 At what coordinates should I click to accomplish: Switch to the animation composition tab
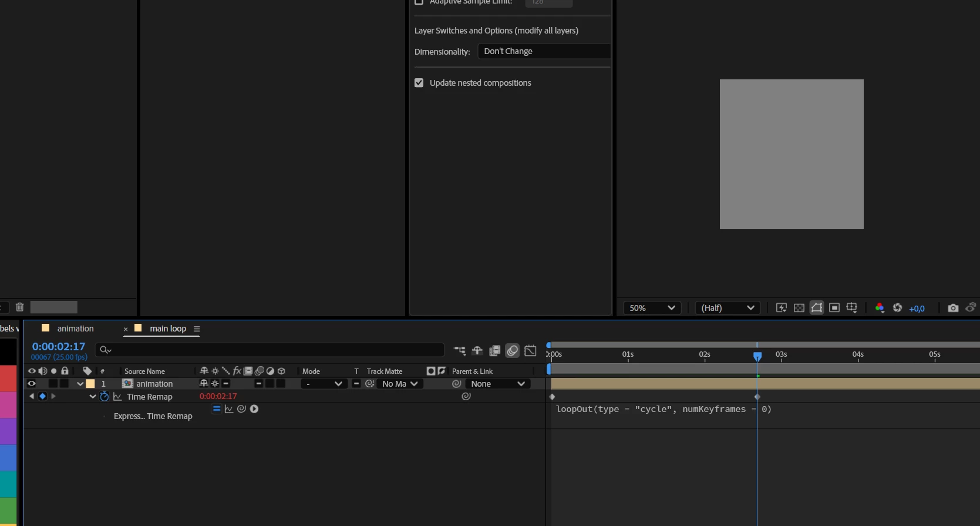pos(75,329)
